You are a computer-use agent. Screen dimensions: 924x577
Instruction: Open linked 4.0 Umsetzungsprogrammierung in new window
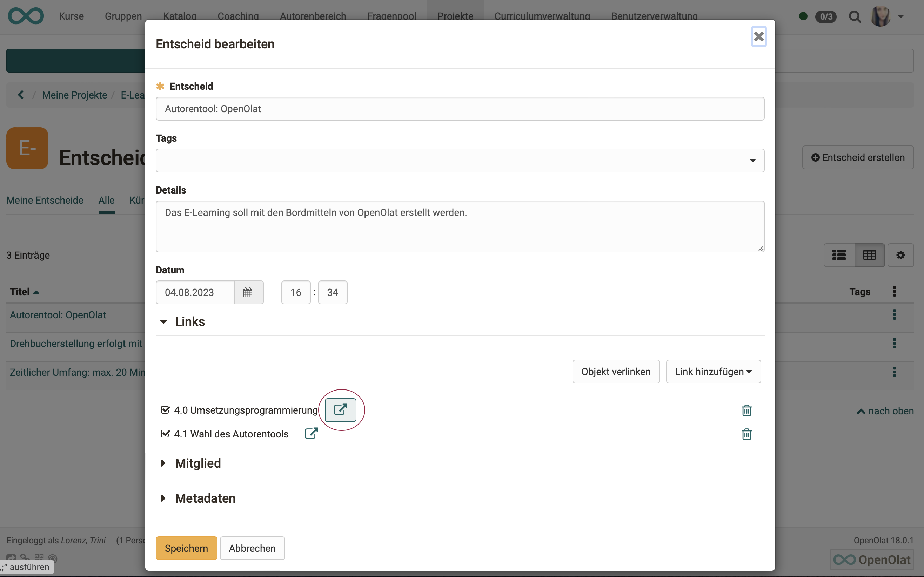point(340,410)
